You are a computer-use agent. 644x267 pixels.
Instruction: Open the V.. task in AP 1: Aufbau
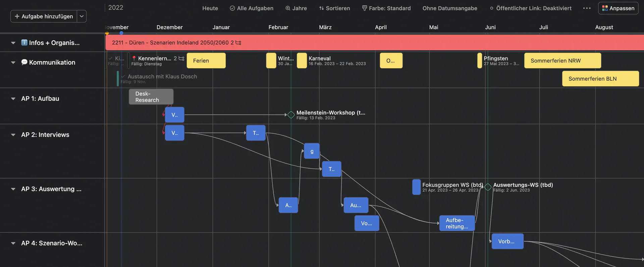174,115
